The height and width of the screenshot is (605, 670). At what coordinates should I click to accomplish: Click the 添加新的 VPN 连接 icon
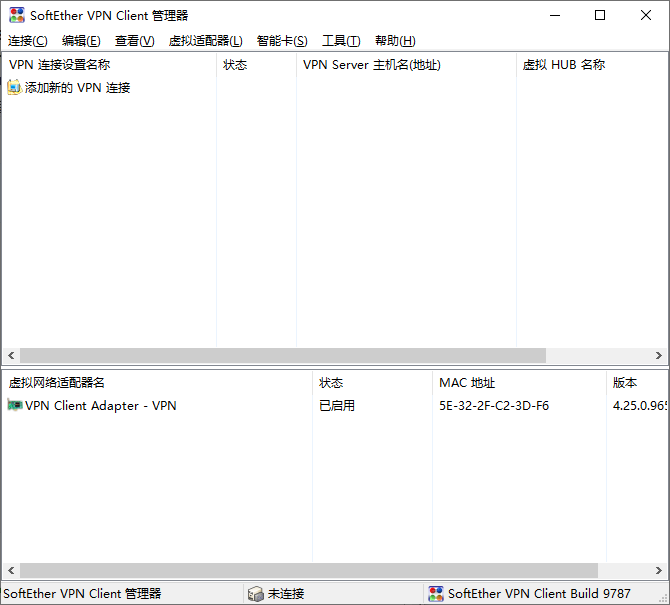[x=14, y=88]
